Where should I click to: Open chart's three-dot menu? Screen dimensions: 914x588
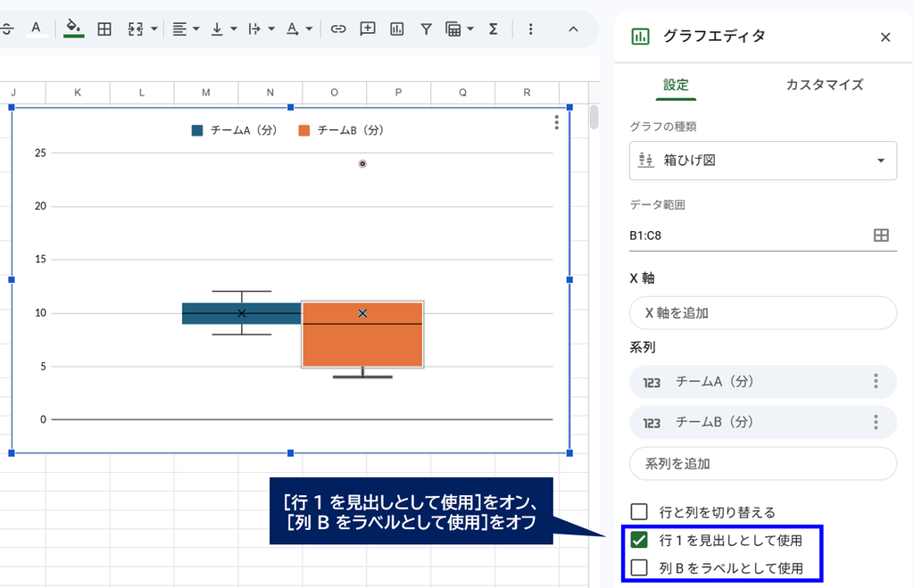(557, 122)
